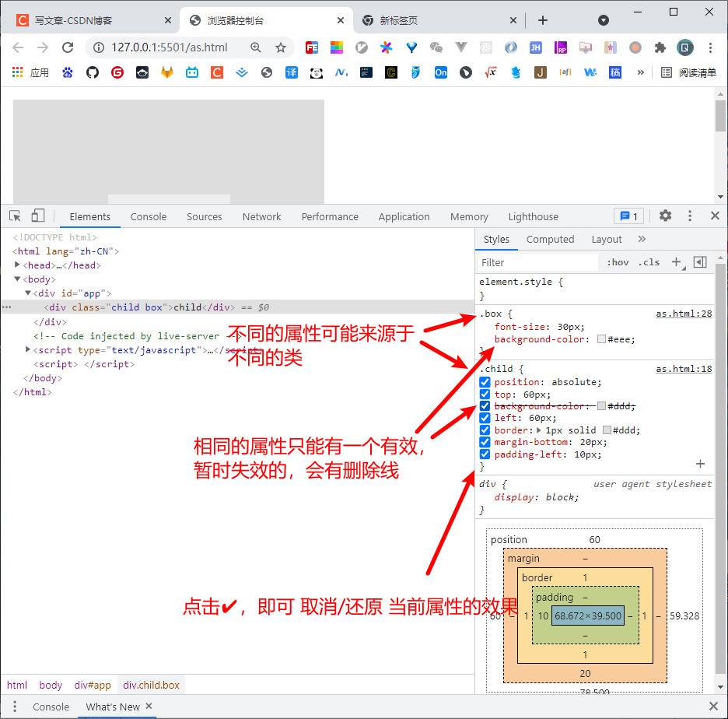Viewport: 728px width, 719px height.
Task: Switch to the Computed tab
Action: coord(550,239)
